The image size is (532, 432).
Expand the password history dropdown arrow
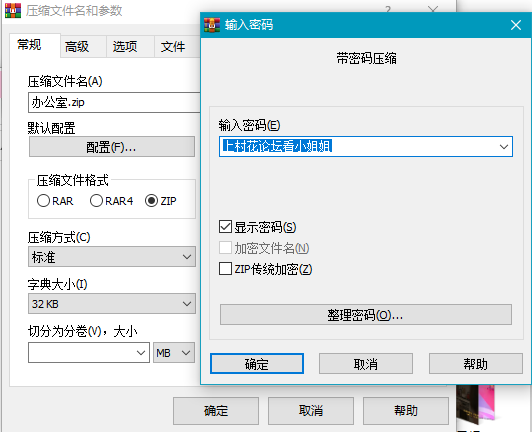click(504, 147)
